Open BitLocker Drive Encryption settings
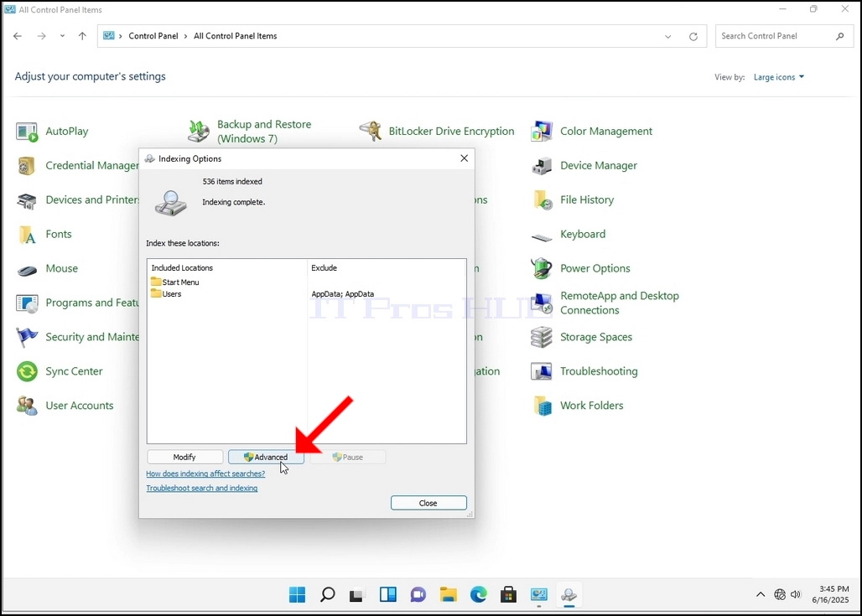Image resolution: width=862 pixels, height=616 pixels. (x=437, y=132)
